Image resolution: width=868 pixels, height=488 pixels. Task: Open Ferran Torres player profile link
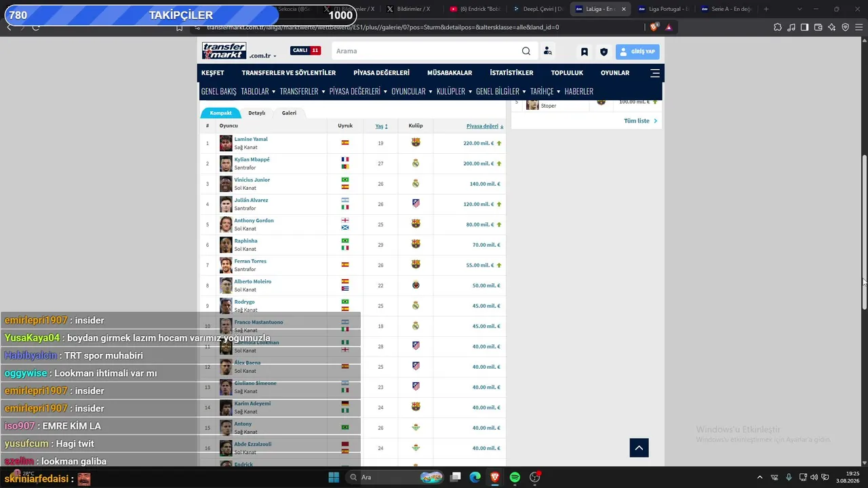pos(250,261)
